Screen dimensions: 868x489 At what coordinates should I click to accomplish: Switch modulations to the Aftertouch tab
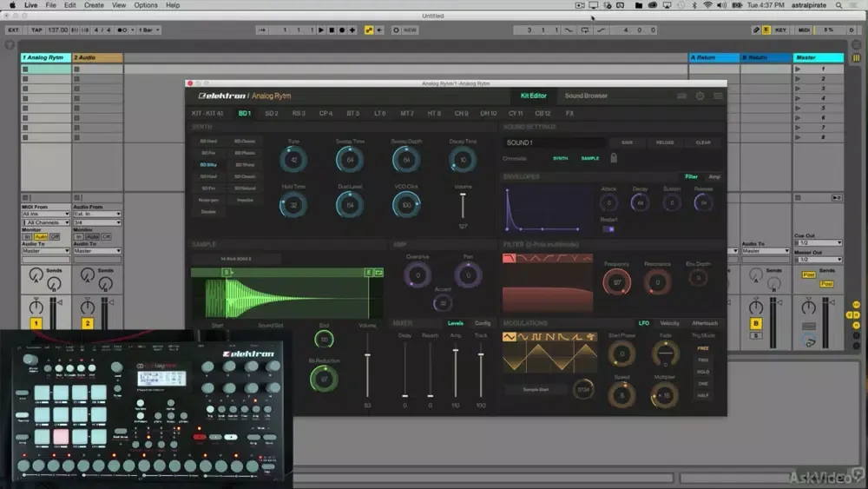click(704, 323)
